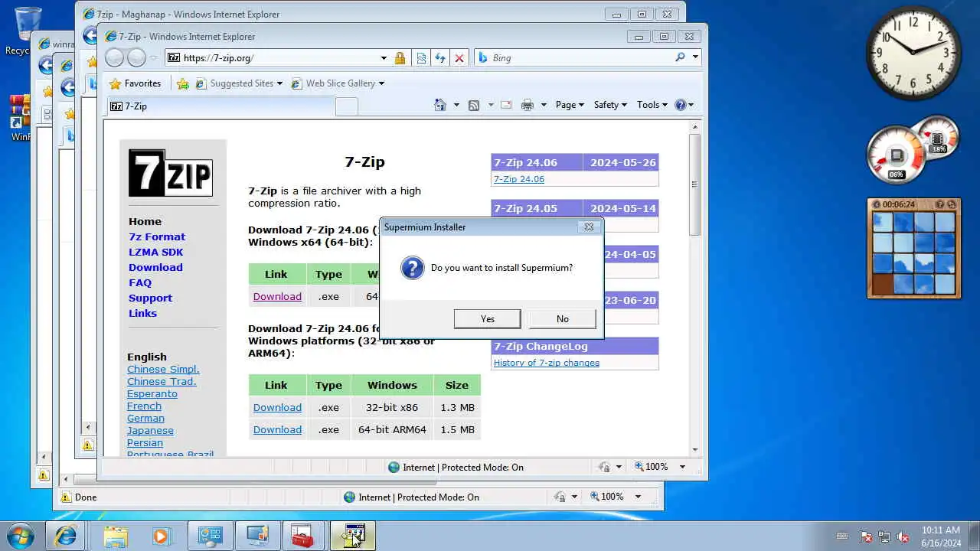Screen dimensions: 980x551
Task: Expand the Print dropdown arrow
Action: tap(544, 105)
